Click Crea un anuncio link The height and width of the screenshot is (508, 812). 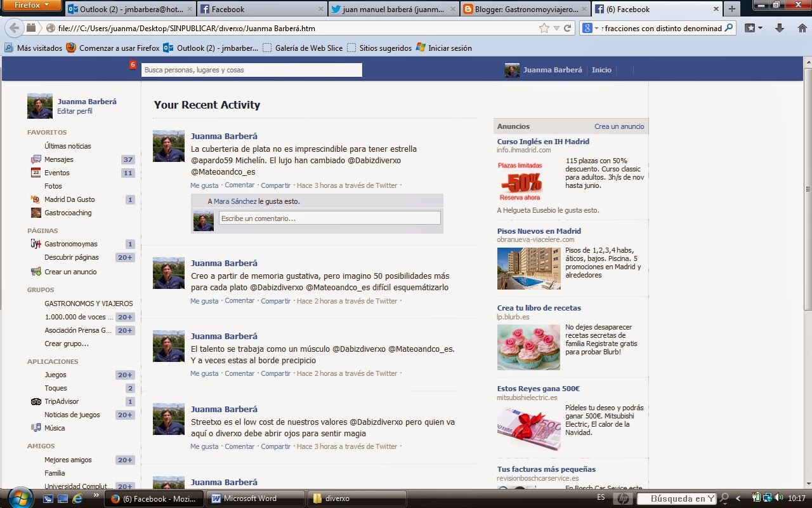coord(619,126)
